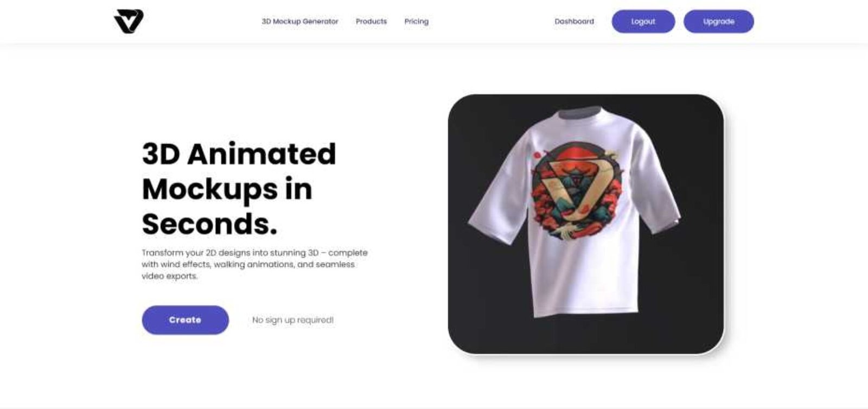Click the red dot beside the shirt artwork
Viewport: 868px width, 409px height.
tap(537, 156)
